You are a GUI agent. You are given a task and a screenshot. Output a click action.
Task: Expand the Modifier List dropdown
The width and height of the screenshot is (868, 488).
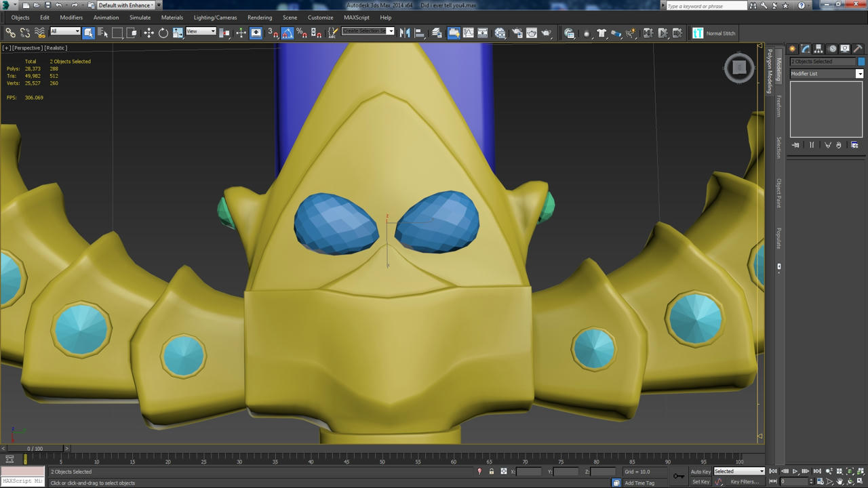pos(827,74)
